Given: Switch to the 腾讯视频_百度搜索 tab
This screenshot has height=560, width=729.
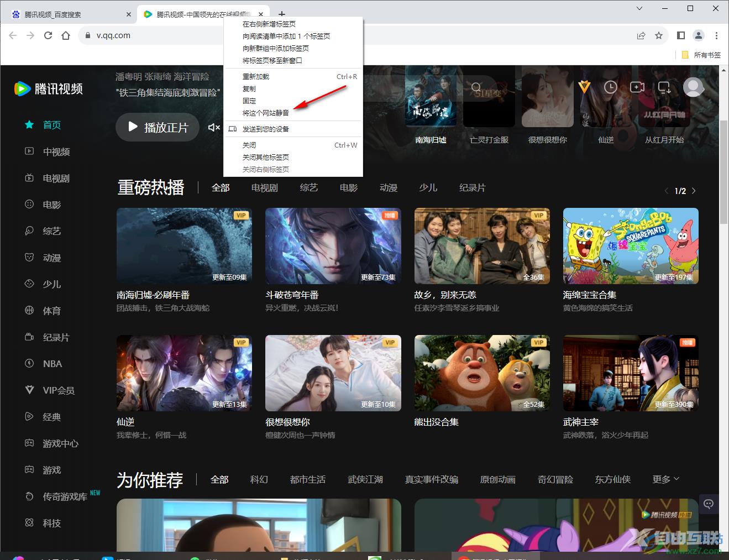Looking at the screenshot, I should (70, 14).
